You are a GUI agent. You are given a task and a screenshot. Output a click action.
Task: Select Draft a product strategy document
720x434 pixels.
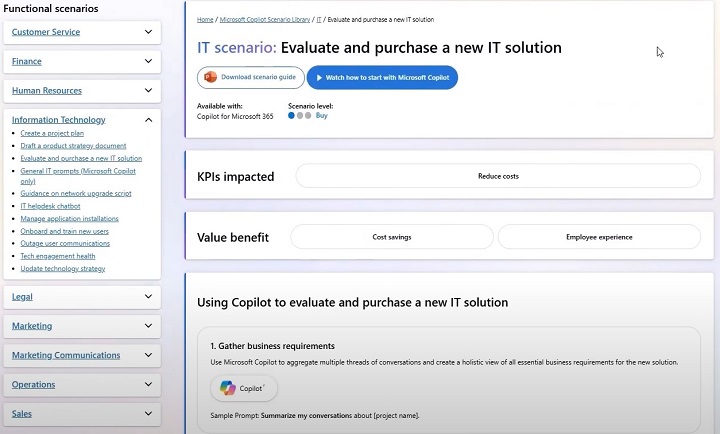coord(73,146)
